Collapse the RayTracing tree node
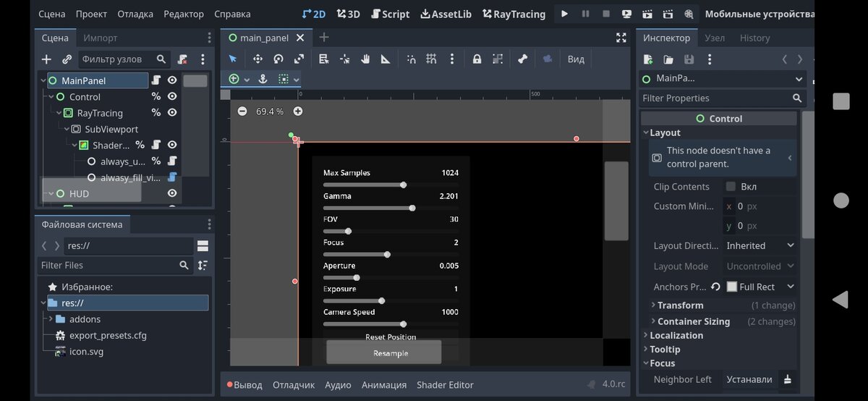 (x=59, y=113)
